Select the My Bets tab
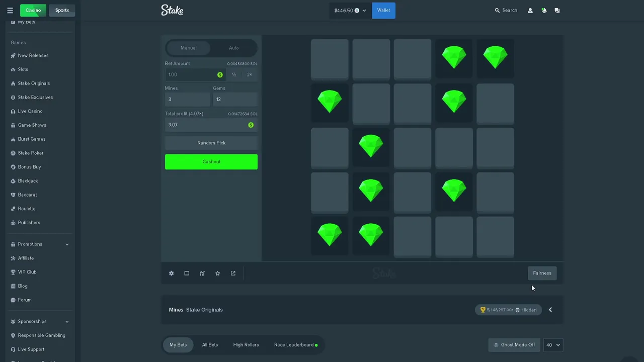644x362 pixels. point(178,345)
